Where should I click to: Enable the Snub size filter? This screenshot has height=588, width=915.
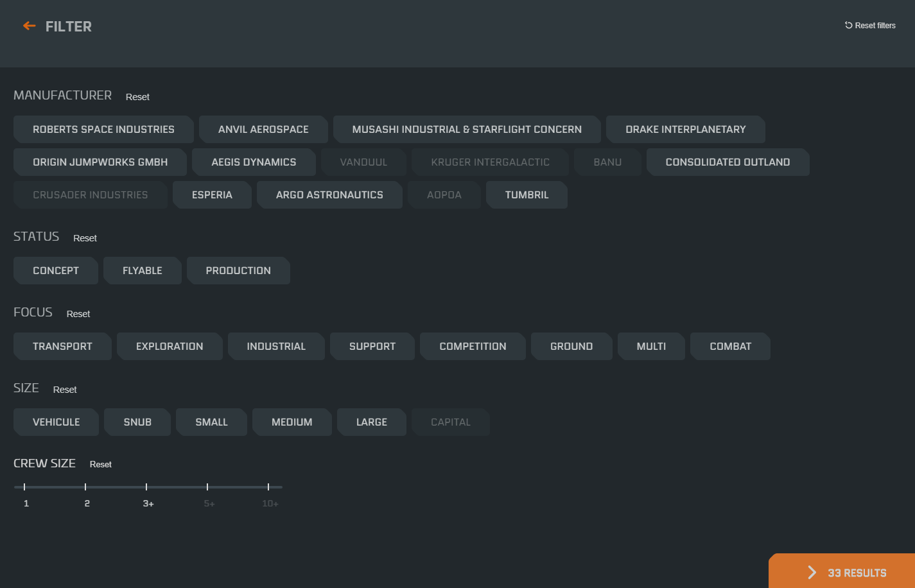pos(137,422)
